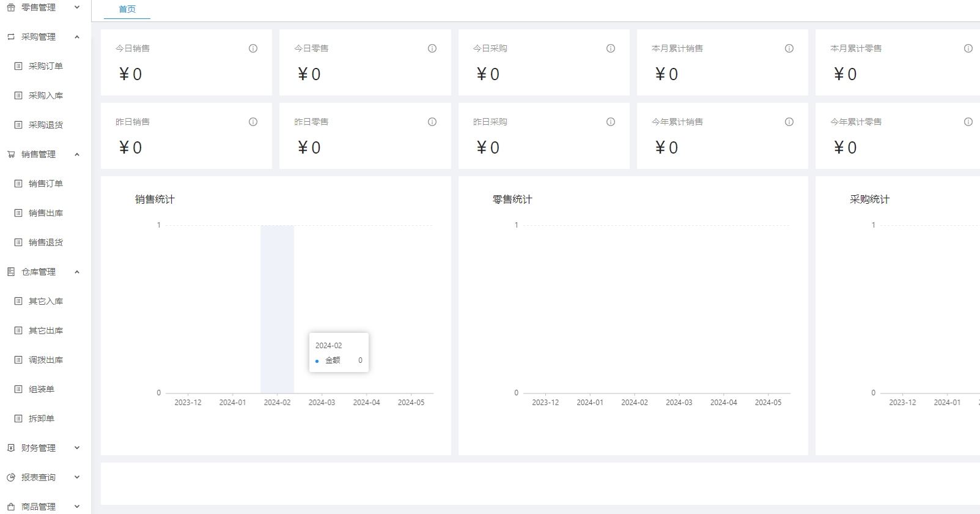Switch to the 首页 tab
This screenshot has width=980, height=514.
coord(127,9)
